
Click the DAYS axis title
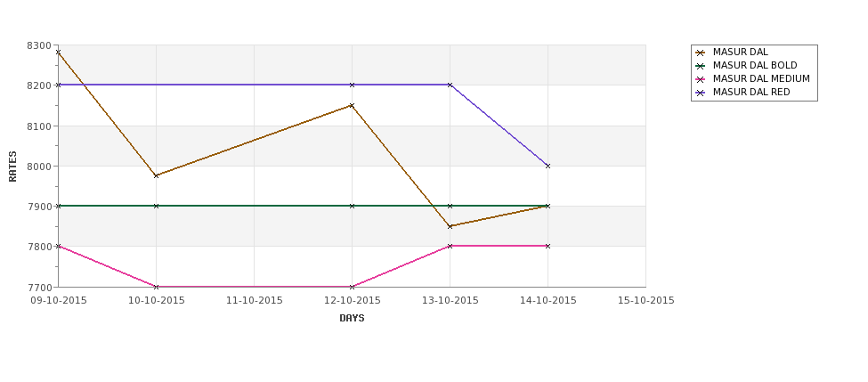[352, 319]
